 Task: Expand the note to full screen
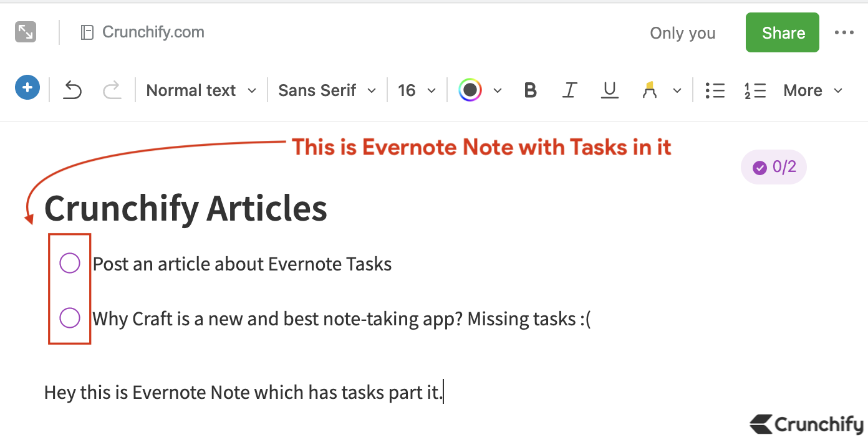coord(26,32)
